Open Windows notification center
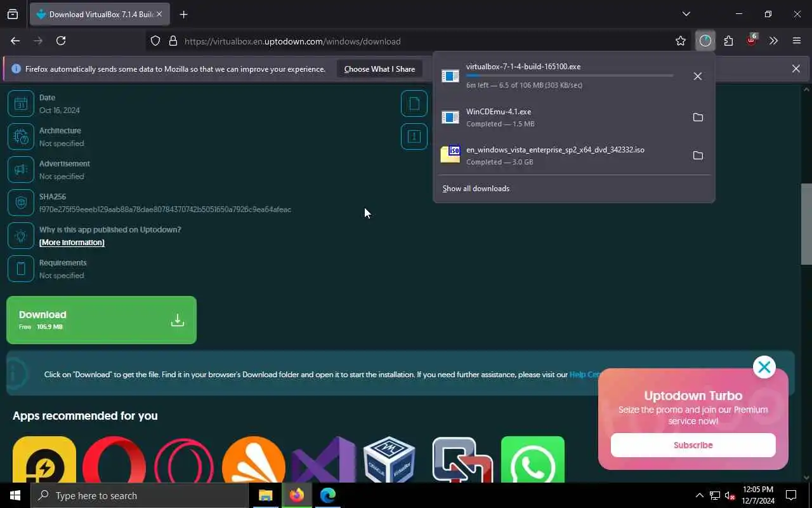The height and width of the screenshot is (508, 812). 791,495
